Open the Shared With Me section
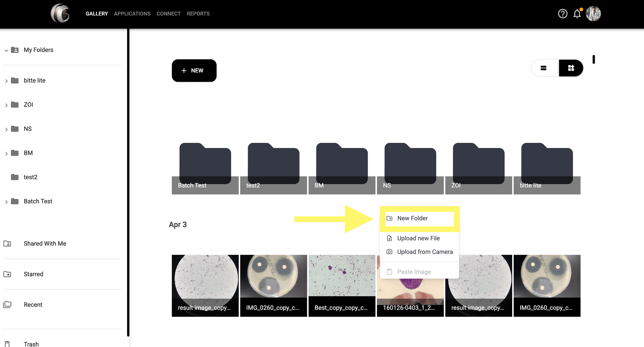This screenshot has width=644, height=347. pyautogui.click(x=45, y=243)
